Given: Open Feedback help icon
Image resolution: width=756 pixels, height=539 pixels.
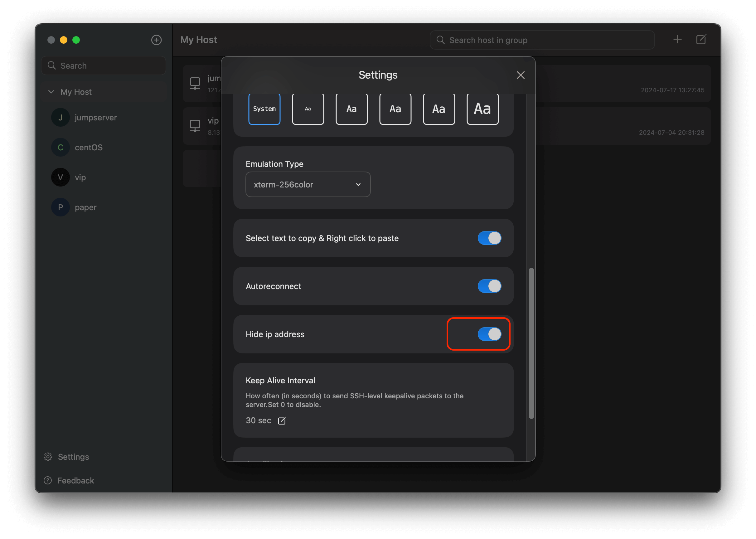Looking at the screenshot, I should tap(48, 480).
